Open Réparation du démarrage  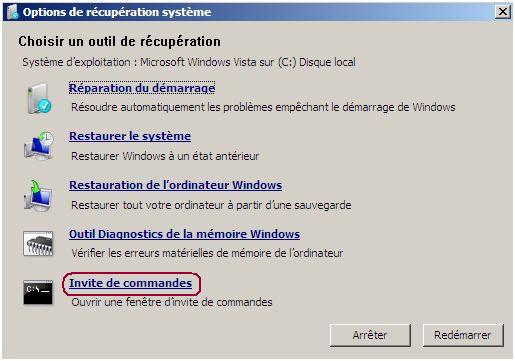(142, 88)
